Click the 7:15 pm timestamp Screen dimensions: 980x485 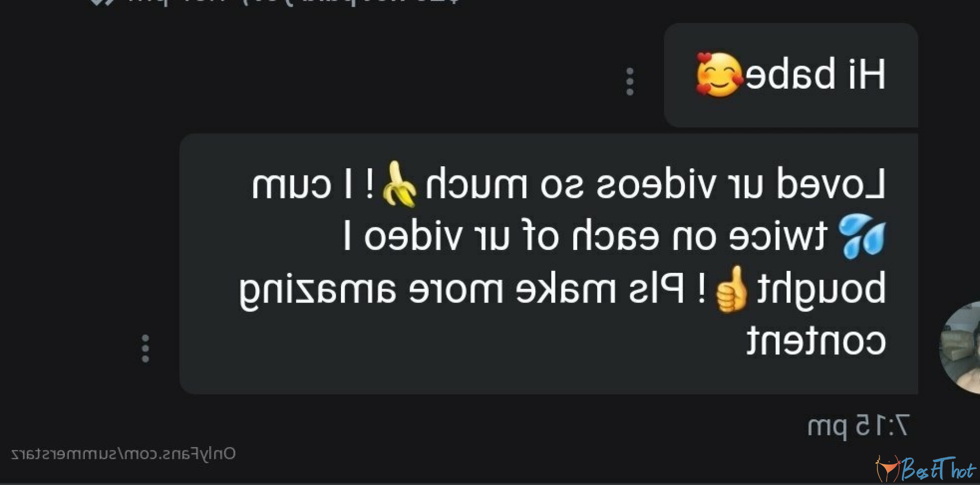click(858, 426)
